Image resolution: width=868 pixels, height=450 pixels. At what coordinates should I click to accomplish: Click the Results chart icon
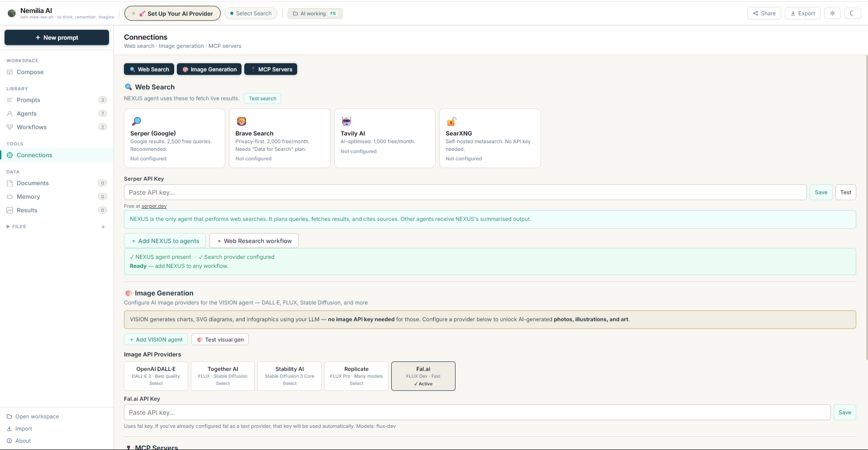click(x=9, y=211)
